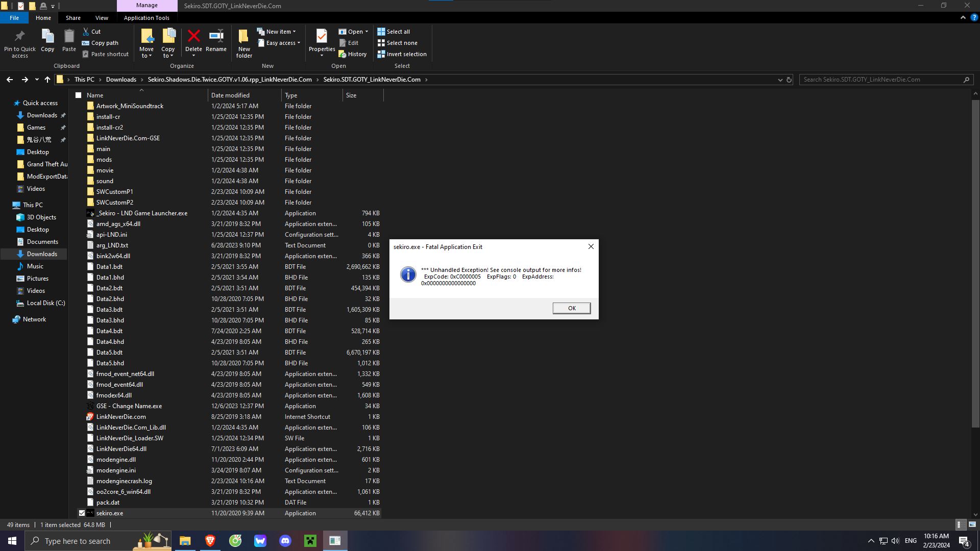
Task: Toggle checkbox beside modengine.ini file
Action: pos(82,469)
